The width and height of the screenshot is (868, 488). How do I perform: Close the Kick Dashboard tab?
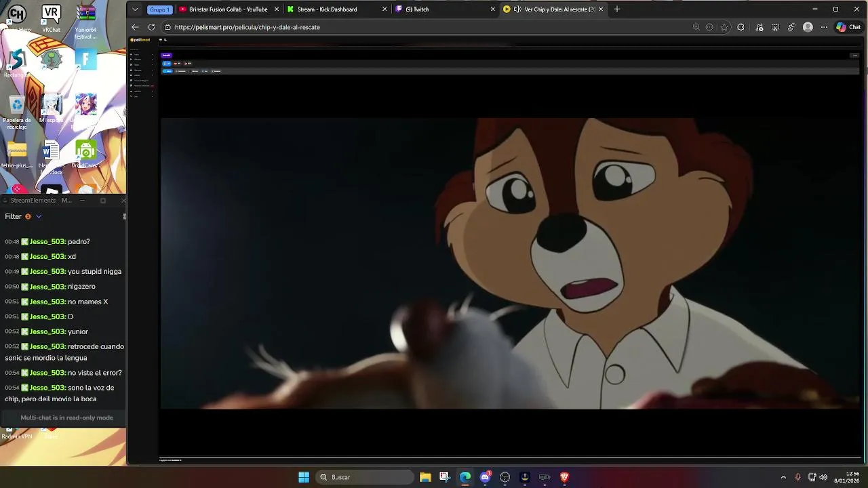pos(384,9)
